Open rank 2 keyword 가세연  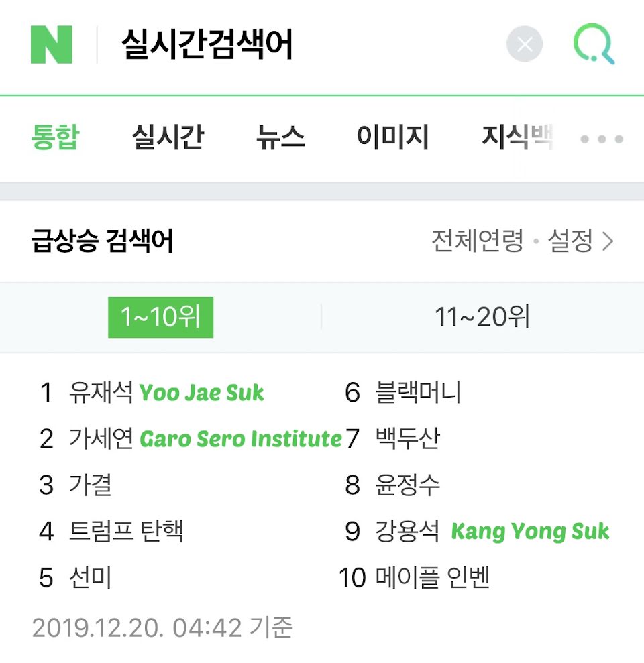(101, 438)
